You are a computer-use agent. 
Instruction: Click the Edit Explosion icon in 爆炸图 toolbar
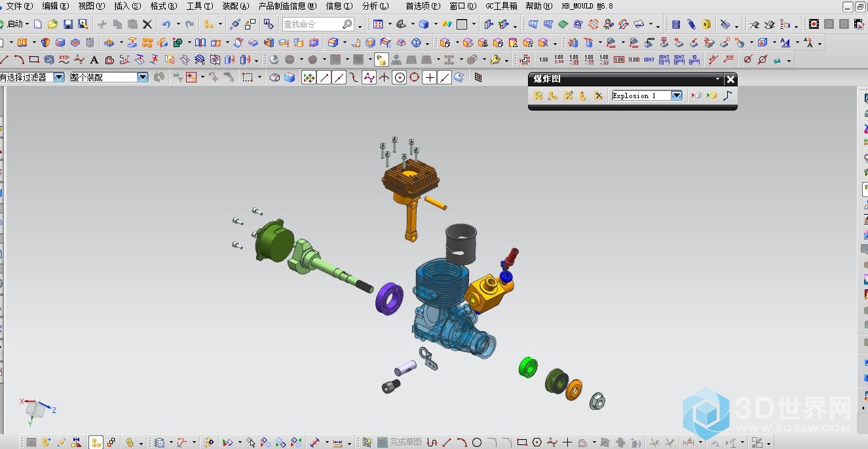coord(553,96)
